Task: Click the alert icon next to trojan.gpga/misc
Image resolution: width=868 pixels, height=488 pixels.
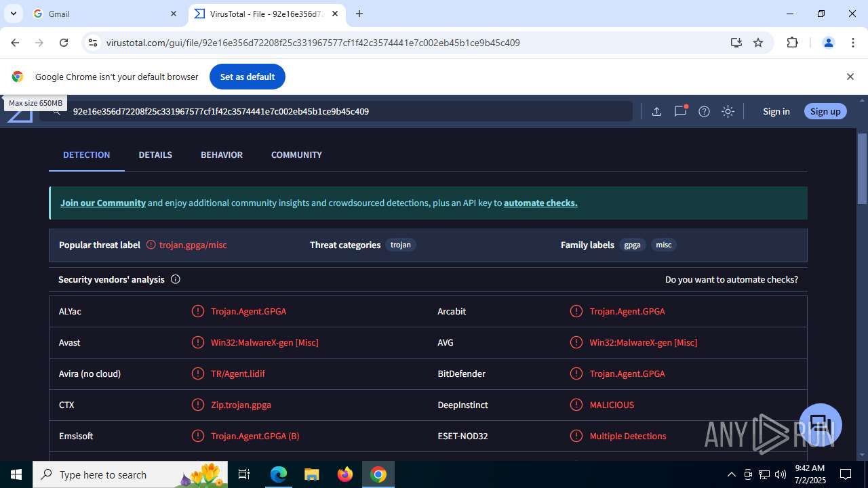Action: [151, 245]
